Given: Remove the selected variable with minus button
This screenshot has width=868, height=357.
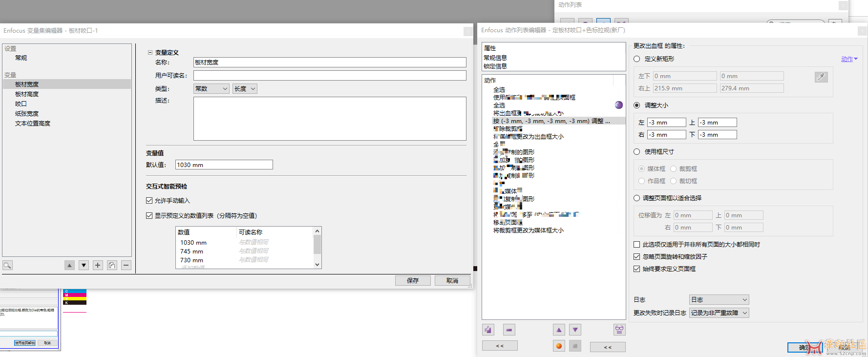Looking at the screenshot, I should (126, 265).
